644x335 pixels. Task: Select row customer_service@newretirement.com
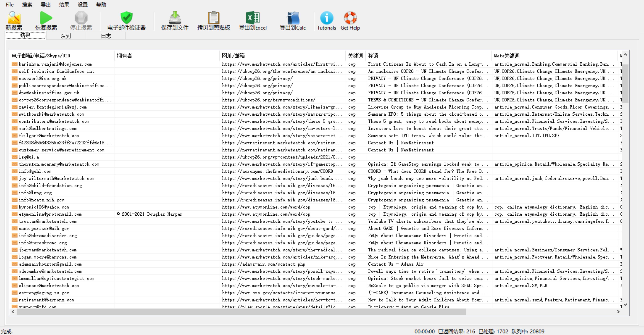pyautogui.click(x=315, y=150)
